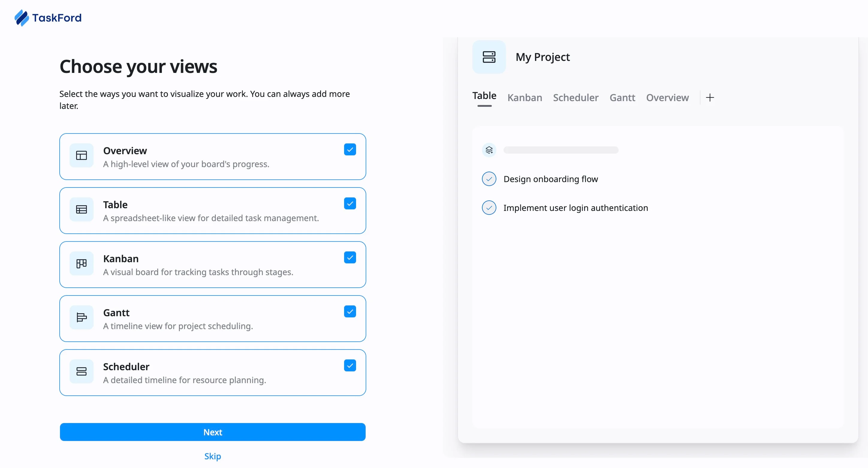
Task: Click the Gantt chart icon
Action: pyautogui.click(x=82, y=317)
